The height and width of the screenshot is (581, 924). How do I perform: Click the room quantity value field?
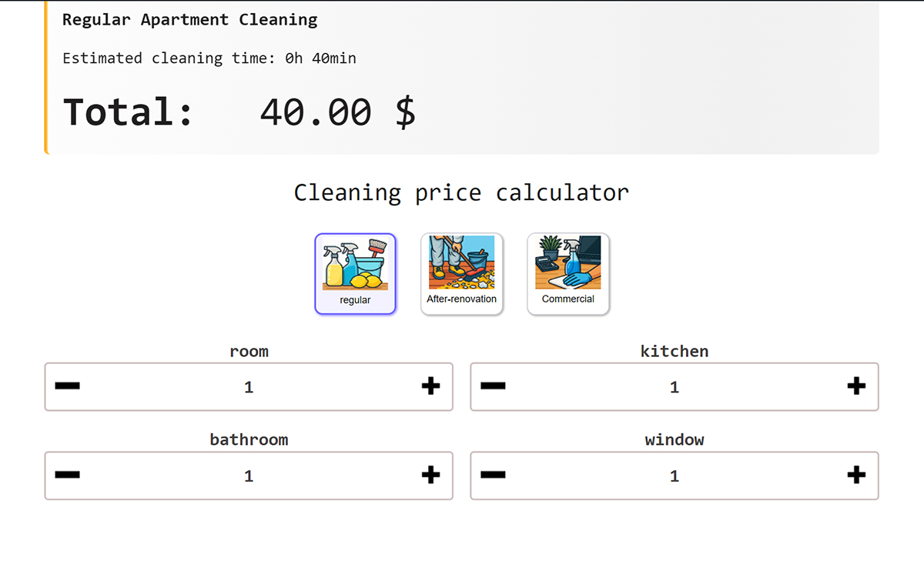(x=249, y=387)
